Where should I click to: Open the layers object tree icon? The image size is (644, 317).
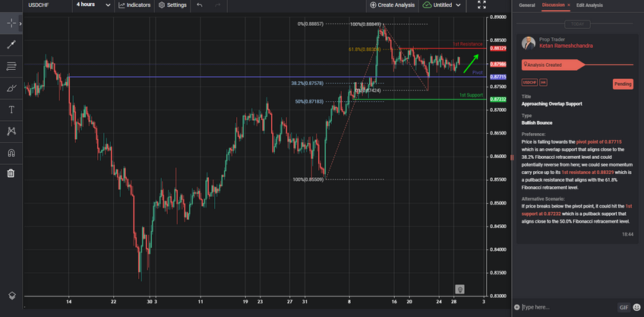pyautogui.click(x=12, y=296)
